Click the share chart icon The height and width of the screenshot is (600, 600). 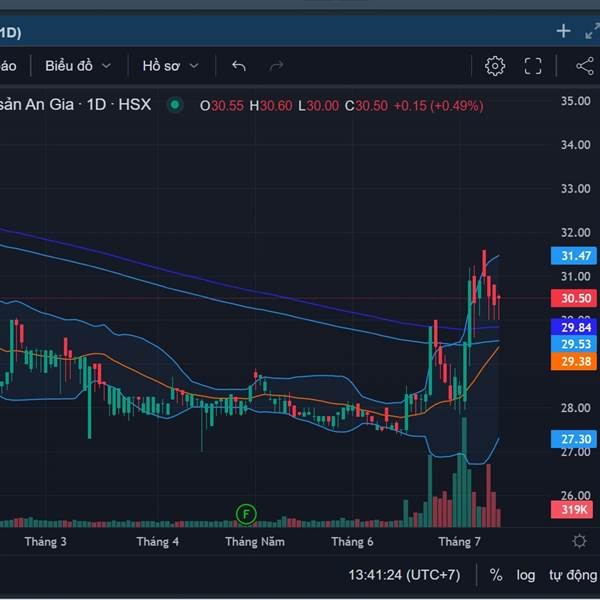(585, 66)
